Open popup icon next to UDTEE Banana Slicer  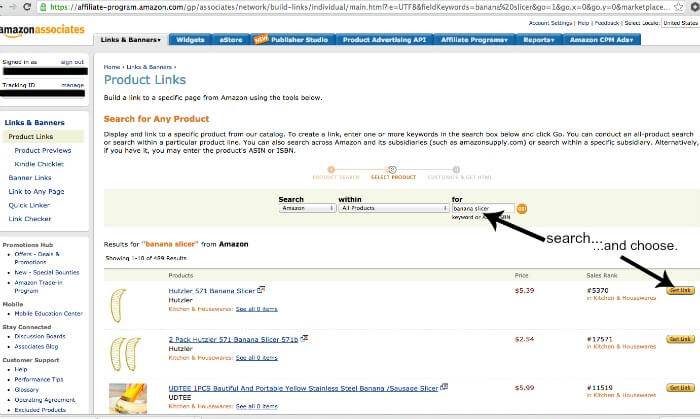(444, 387)
